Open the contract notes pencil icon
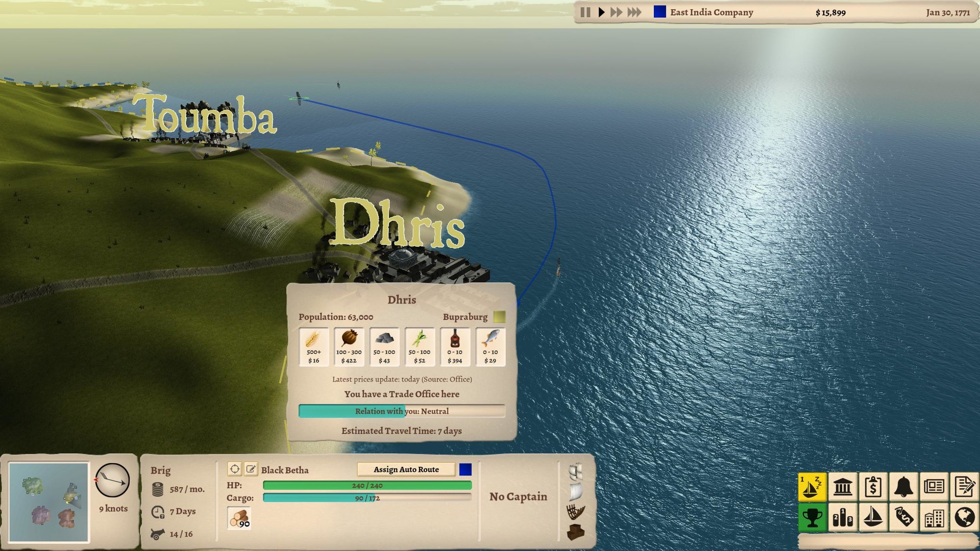 click(x=964, y=487)
